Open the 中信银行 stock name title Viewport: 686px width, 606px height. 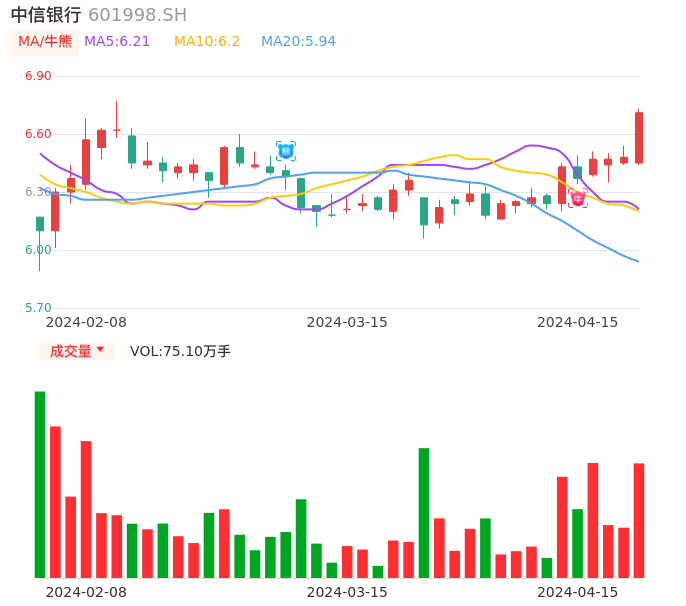(x=46, y=15)
